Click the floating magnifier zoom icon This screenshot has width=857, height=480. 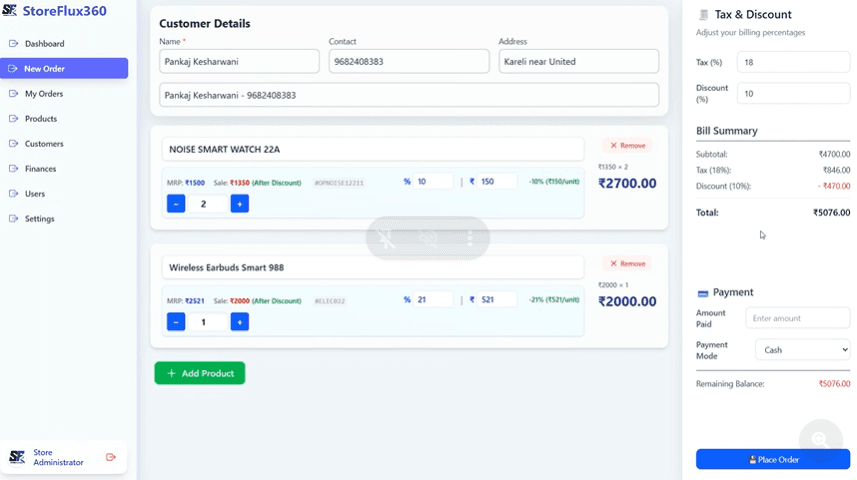click(x=820, y=439)
